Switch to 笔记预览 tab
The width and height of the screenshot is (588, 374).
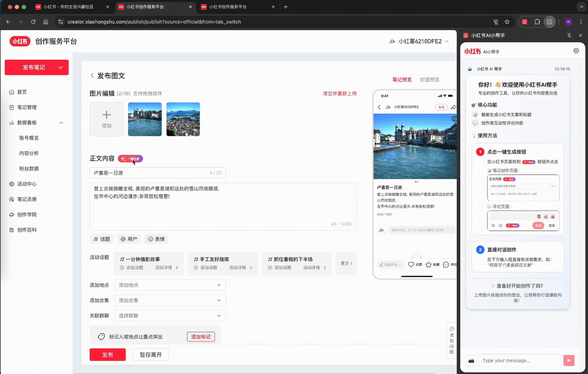402,79
